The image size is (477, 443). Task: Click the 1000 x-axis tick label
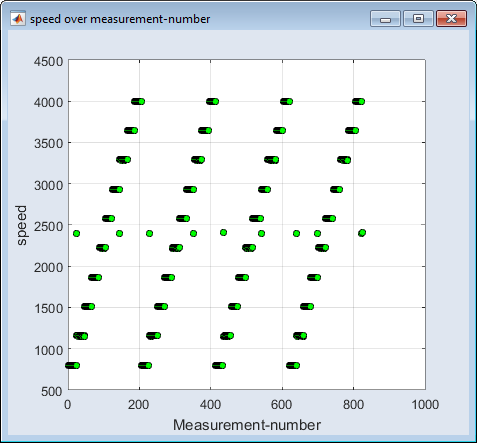425,405
